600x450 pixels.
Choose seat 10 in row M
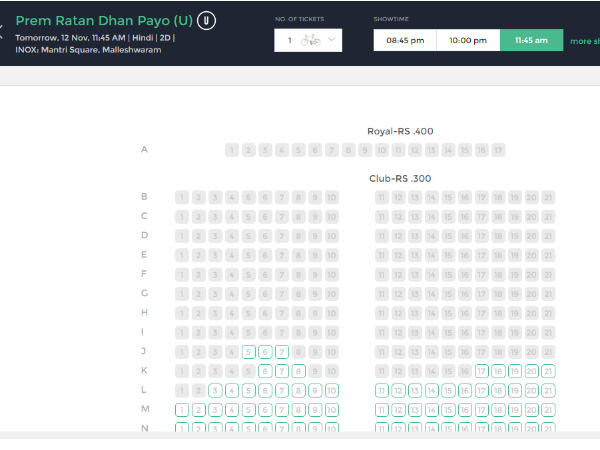(x=331, y=409)
